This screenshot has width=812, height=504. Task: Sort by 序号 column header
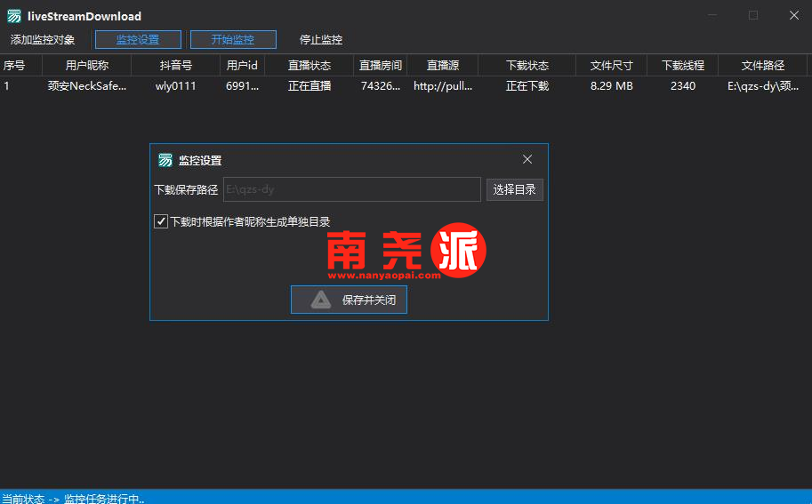(20, 65)
